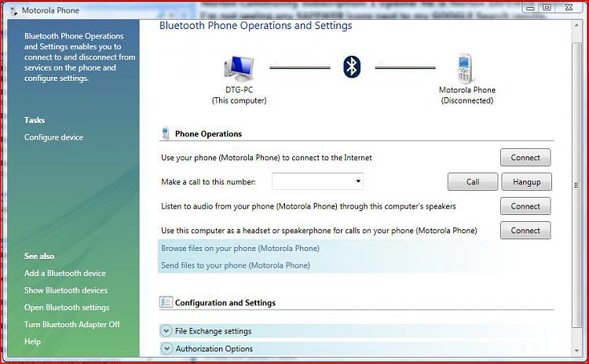Viewport: 589px width, 364px height.
Task: Click the DTG-PC (This computer) label
Action: [240, 96]
